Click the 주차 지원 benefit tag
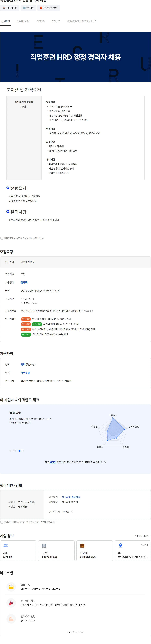This screenshot has width=151, height=644. pyautogui.click(x=28, y=8)
